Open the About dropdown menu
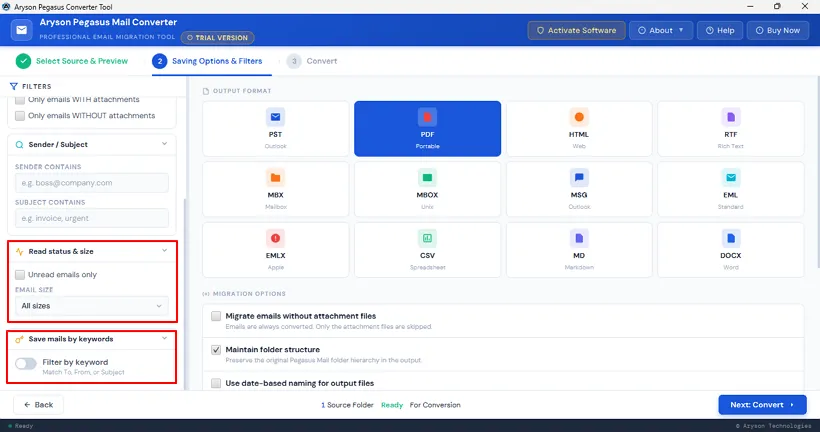Screen dimensions: 820x432 [660, 30]
